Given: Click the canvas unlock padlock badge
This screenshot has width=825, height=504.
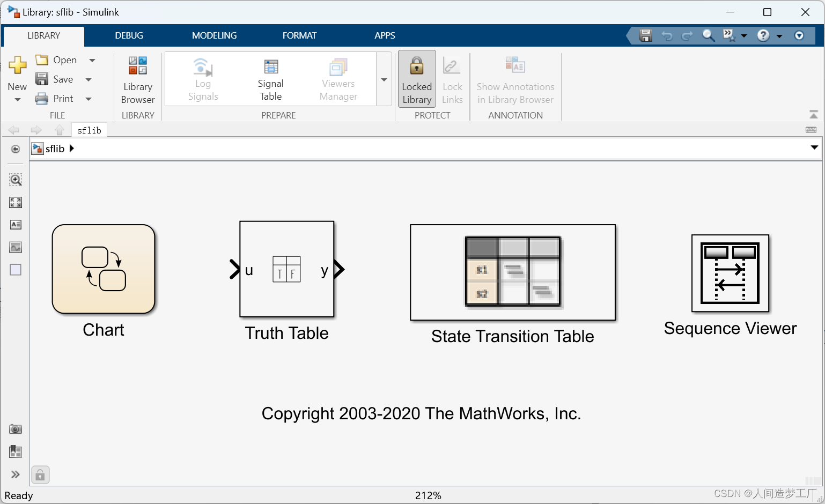Looking at the screenshot, I should tap(40, 475).
